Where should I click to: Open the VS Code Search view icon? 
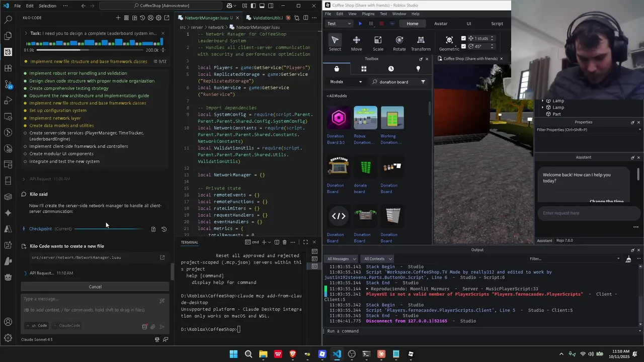coord(8,20)
